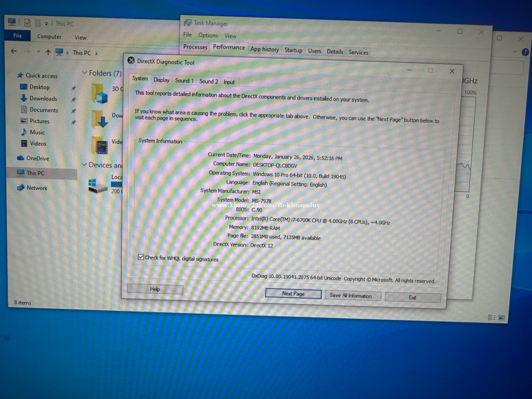
Task: Open the recent locations dropdown arrow
Action: click(38, 52)
